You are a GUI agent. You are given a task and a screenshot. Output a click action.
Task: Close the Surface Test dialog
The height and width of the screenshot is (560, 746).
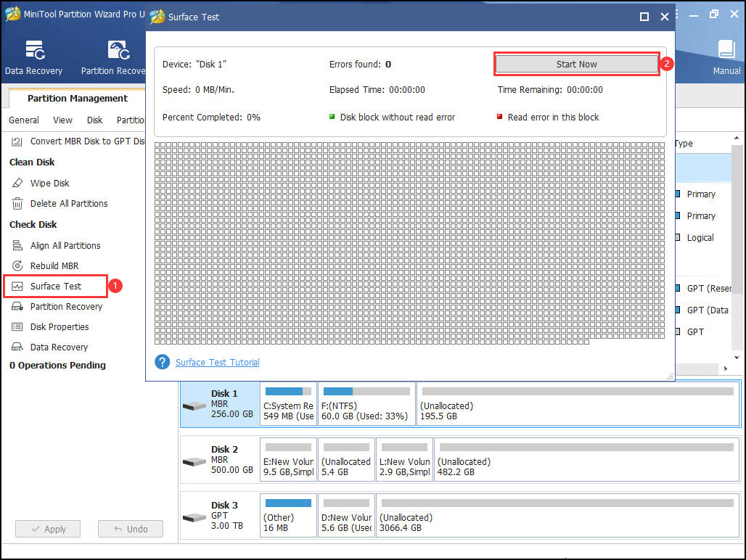(x=665, y=17)
